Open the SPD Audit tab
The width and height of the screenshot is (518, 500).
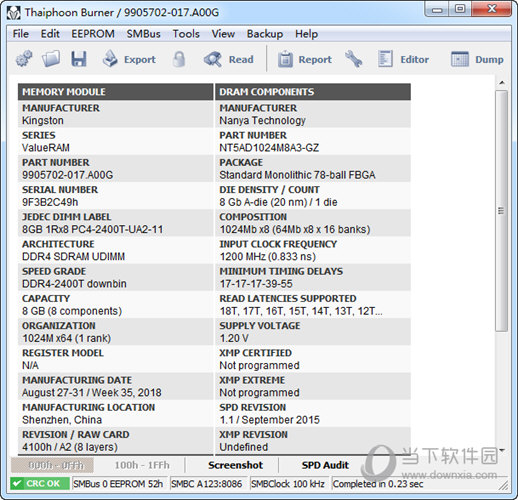325,465
